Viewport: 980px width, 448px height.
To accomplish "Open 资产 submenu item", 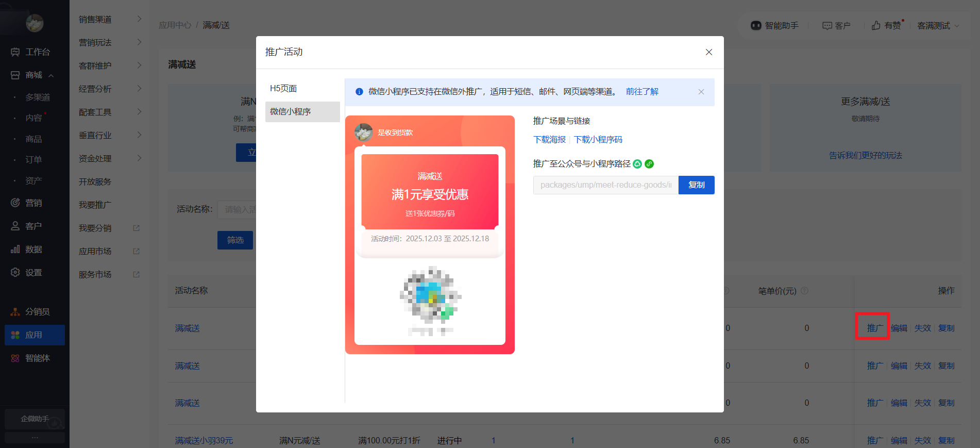I will coord(34,181).
